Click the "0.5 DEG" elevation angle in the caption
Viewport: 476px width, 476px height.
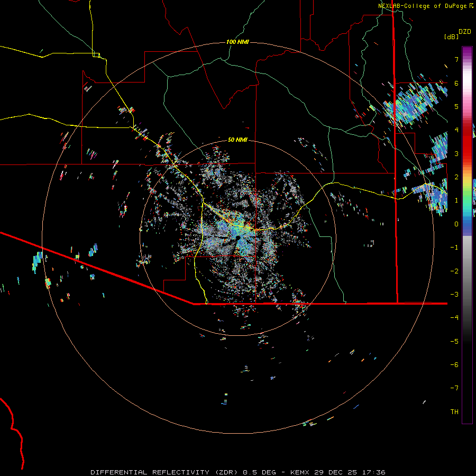coord(259,472)
